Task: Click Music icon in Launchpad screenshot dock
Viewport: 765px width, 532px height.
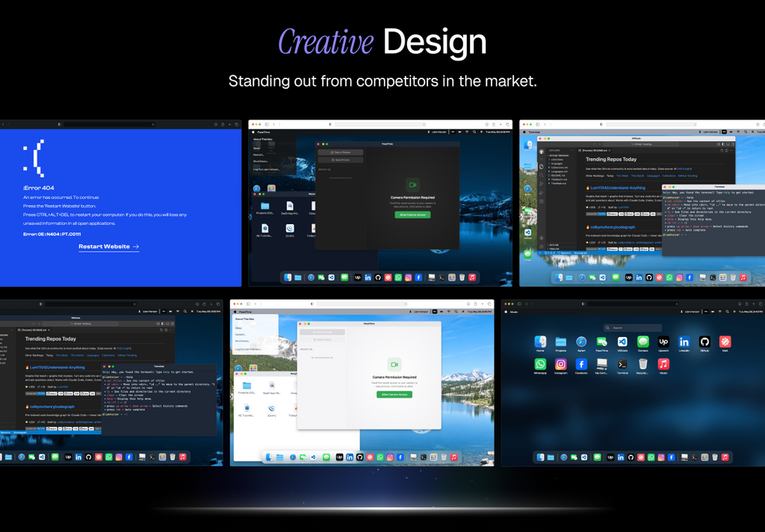Action: (725, 457)
